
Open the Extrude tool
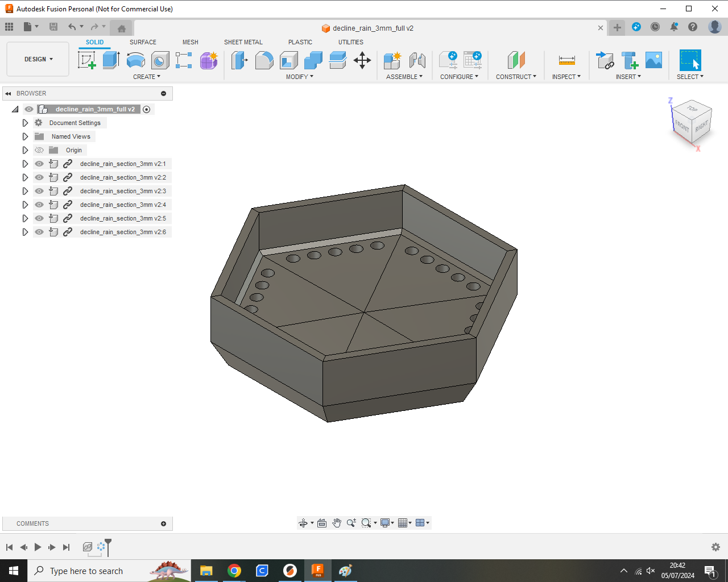tap(110, 60)
